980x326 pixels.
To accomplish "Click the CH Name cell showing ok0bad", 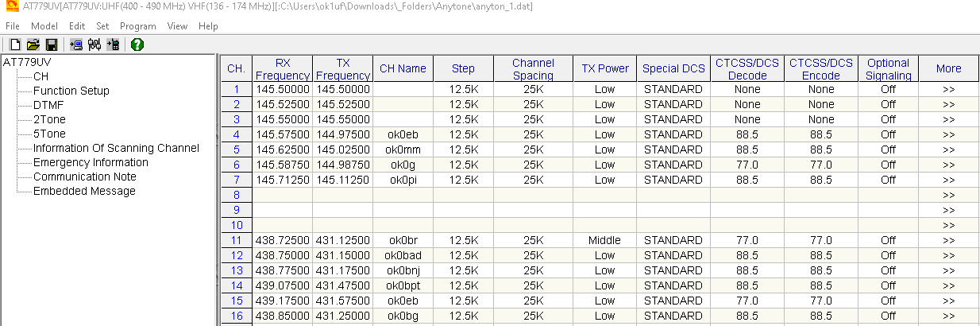I will [403, 255].
